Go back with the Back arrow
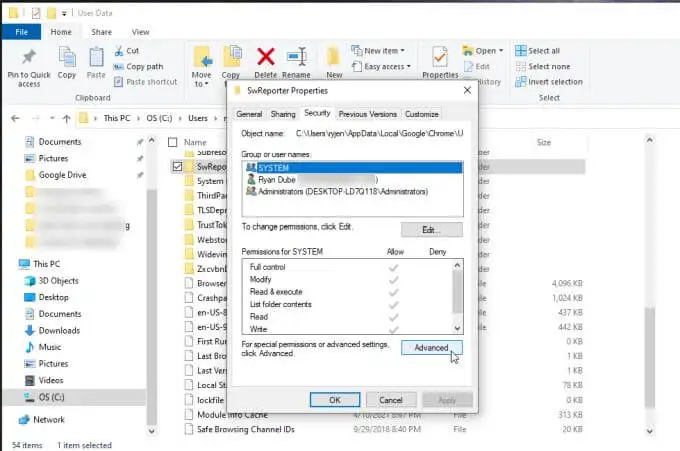 point(15,118)
